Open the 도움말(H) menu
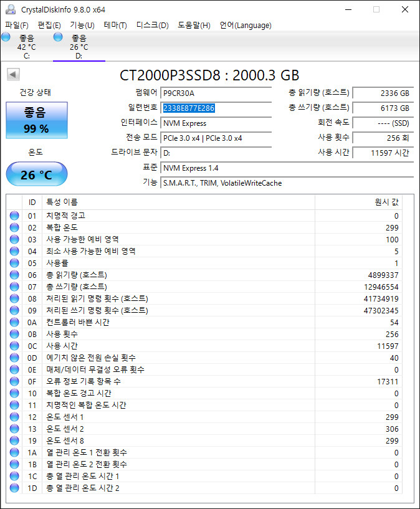This screenshot has height=509, width=420. click(x=194, y=26)
